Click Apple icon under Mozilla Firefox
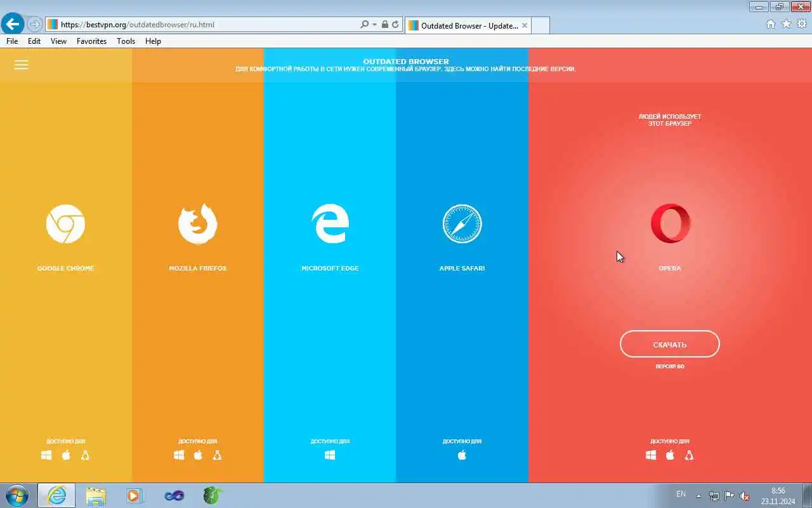 [198, 455]
